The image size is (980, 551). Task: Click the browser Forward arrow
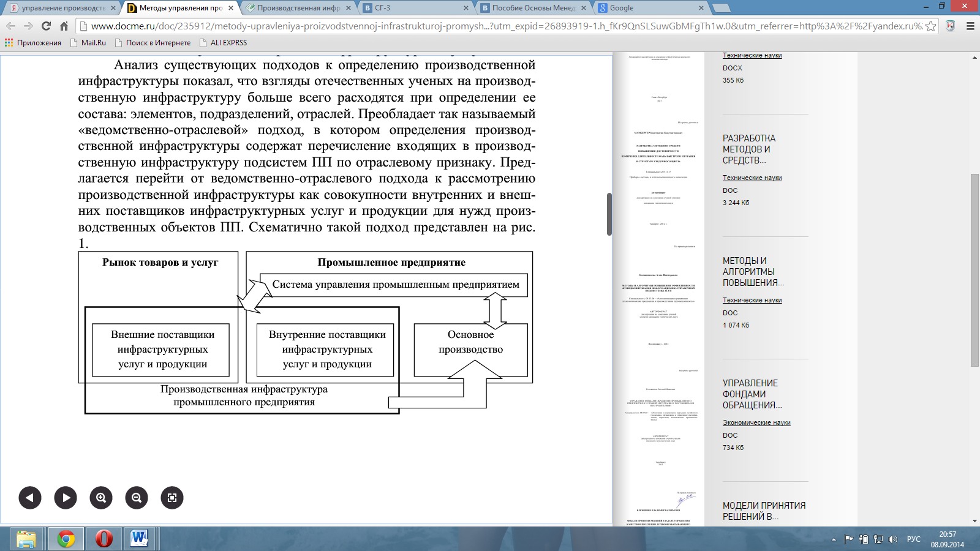[28, 26]
